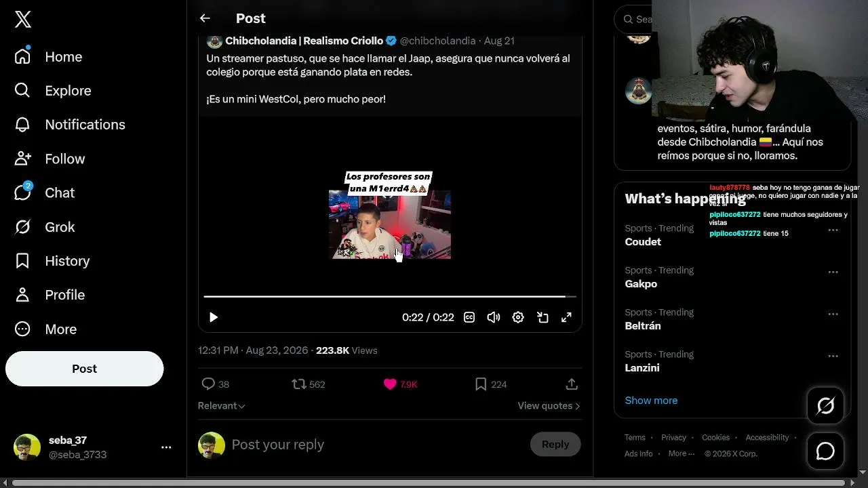Open the Beltrán trending topic

point(643,326)
